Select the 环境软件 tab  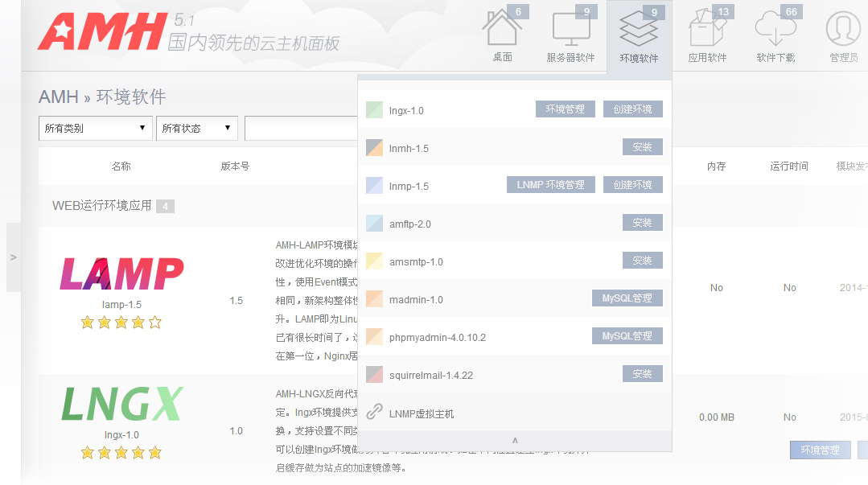639,36
